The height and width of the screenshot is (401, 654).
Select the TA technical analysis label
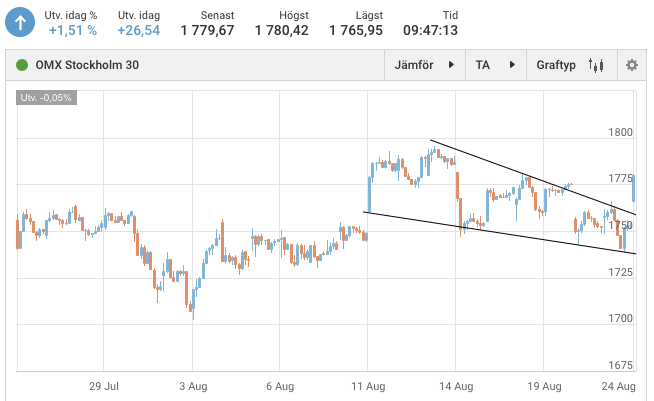click(483, 65)
